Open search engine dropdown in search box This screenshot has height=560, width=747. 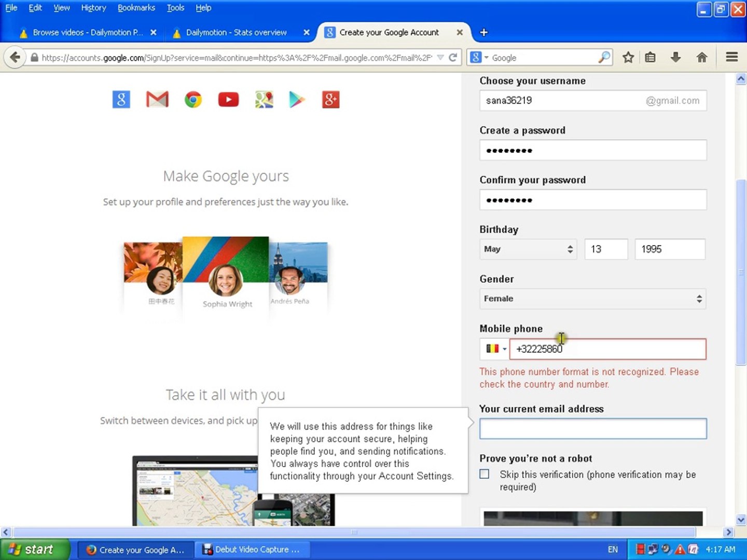(479, 58)
